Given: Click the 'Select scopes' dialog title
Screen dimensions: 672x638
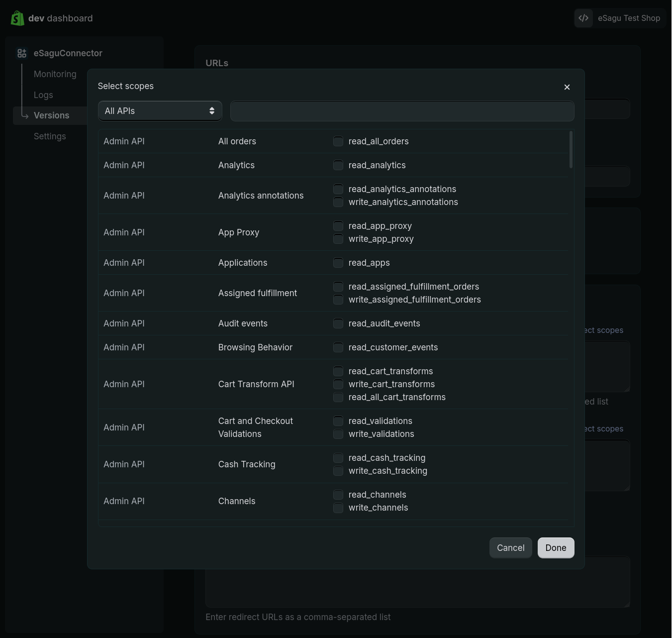Looking at the screenshot, I should pos(126,86).
